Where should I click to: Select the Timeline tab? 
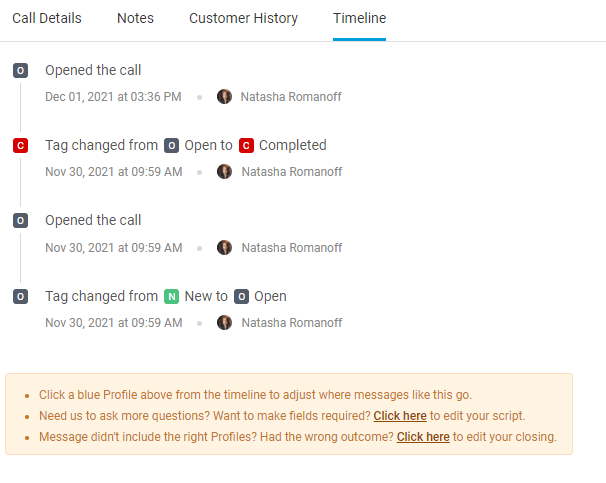[359, 18]
